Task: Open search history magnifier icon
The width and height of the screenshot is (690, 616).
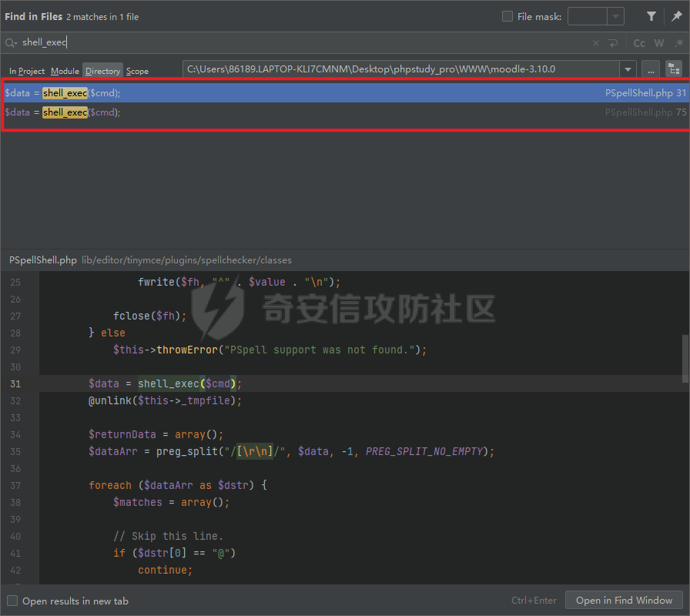Action: 11,43
